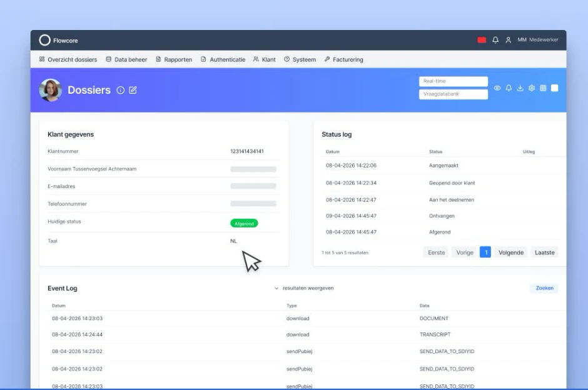Click the Flowcore circle logo

coord(44,40)
